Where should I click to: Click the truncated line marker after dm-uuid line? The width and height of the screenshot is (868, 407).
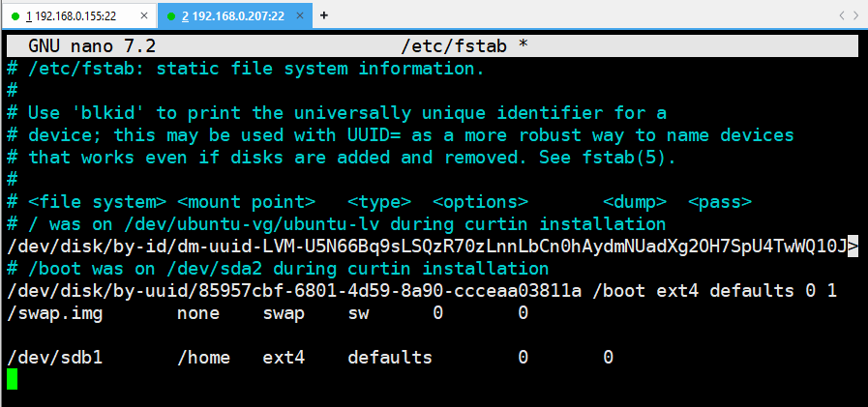[853, 247]
